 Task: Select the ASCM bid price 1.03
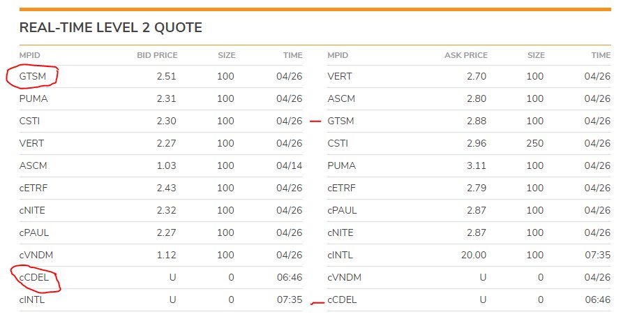pos(166,165)
